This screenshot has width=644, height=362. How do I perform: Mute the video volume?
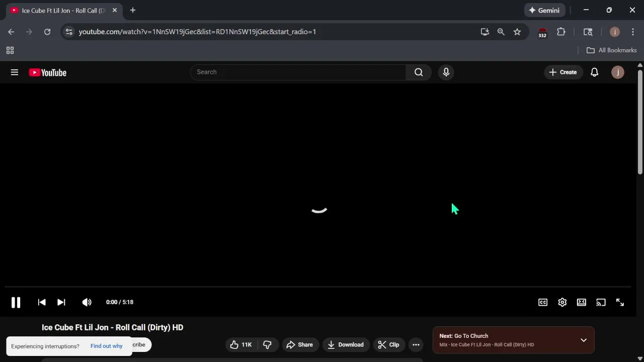pyautogui.click(x=87, y=302)
